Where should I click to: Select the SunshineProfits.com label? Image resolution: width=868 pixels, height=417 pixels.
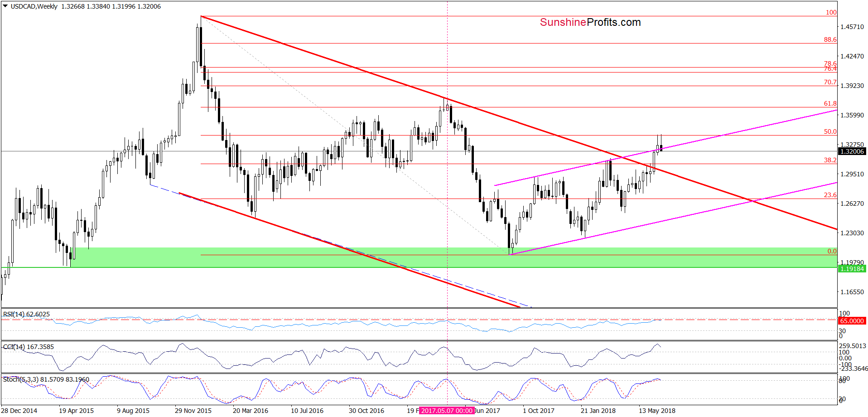pos(590,22)
